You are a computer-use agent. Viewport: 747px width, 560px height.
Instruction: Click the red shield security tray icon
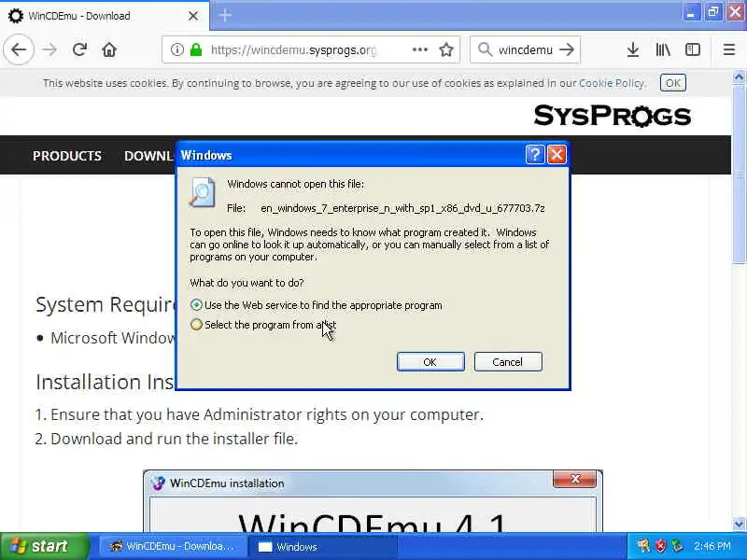[660, 546]
